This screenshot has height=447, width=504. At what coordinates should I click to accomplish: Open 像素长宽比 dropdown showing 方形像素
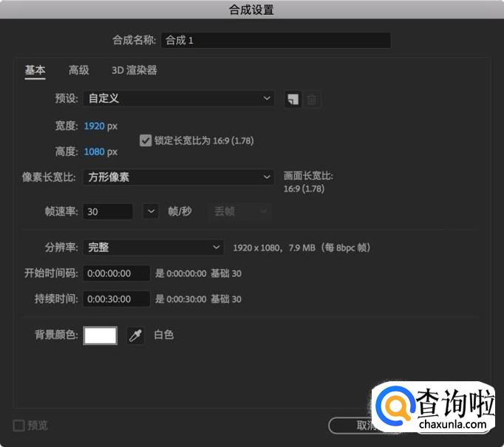click(x=179, y=177)
